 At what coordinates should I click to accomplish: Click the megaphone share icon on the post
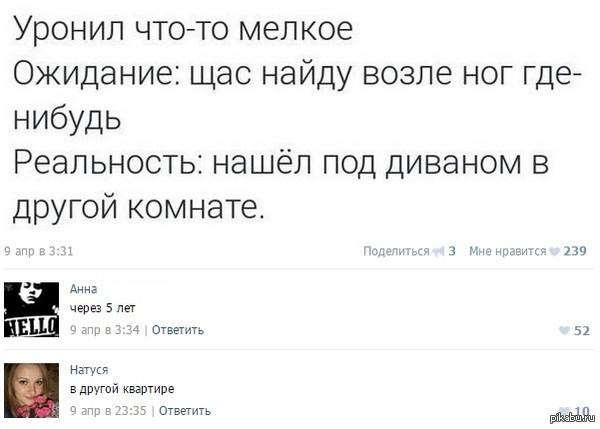[437, 251]
